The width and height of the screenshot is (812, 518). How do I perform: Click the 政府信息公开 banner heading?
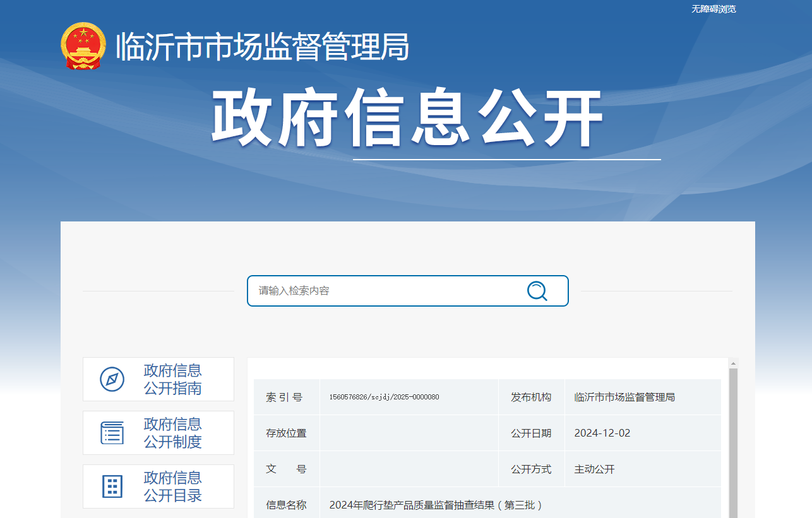click(x=407, y=119)
